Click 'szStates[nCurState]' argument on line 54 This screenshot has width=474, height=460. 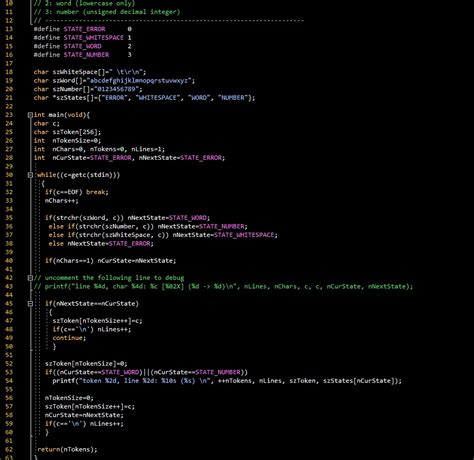360,381
